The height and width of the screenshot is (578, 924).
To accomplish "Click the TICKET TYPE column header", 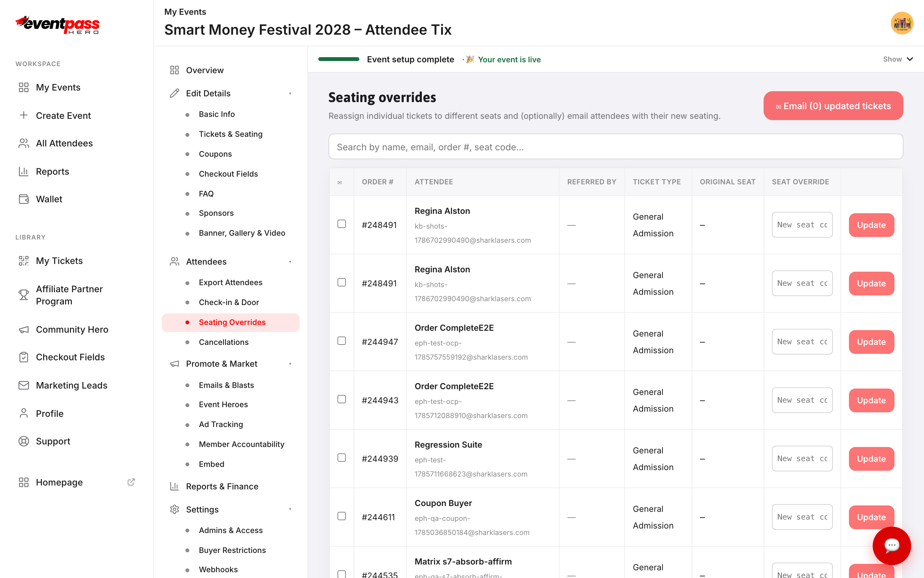I will click(x=657, y=182).
